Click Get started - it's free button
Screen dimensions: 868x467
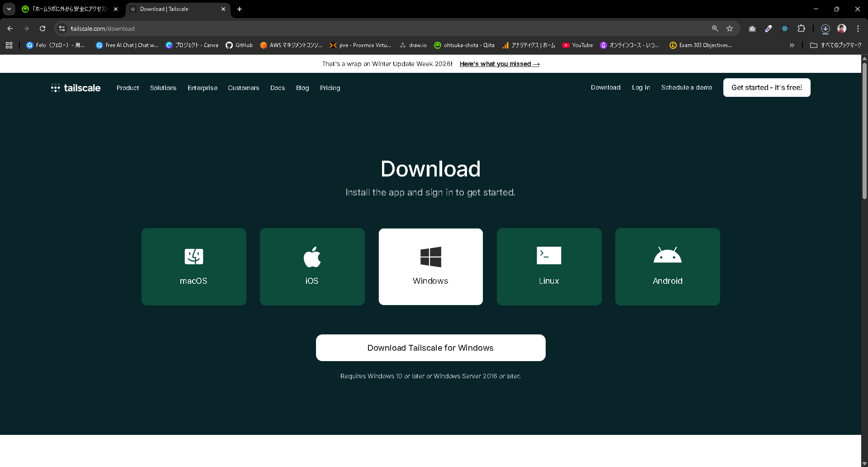click(x=767, y=87)
